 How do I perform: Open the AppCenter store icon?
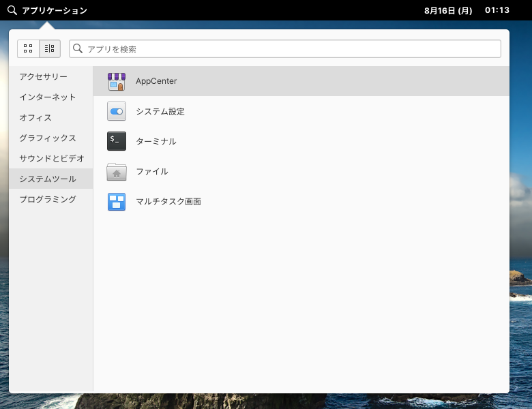click(117, 81)
